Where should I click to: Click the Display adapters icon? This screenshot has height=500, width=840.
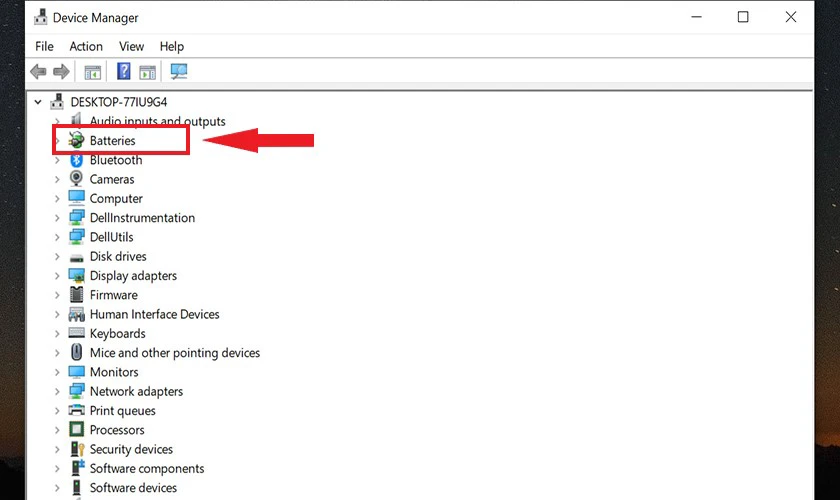[77, 275]
